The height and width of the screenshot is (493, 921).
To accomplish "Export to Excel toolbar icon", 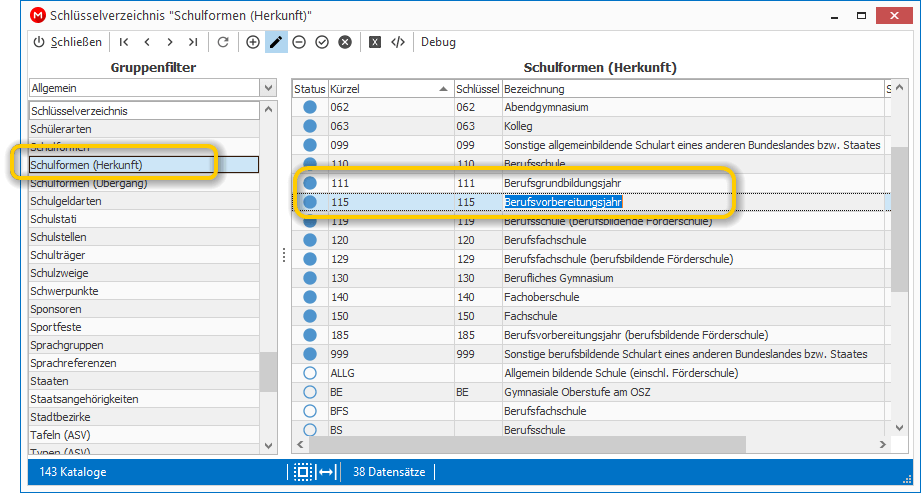I will coord(375,42).
